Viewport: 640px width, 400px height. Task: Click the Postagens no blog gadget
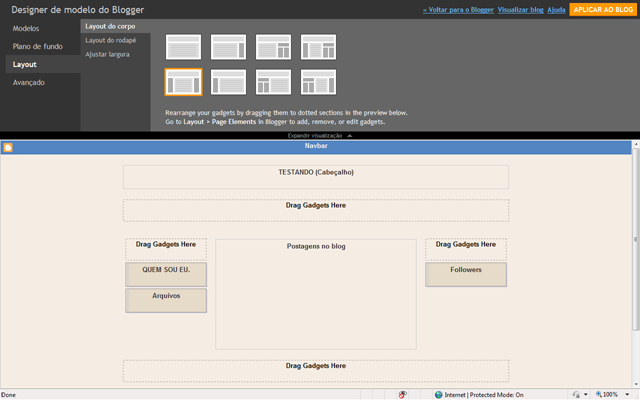316,294
